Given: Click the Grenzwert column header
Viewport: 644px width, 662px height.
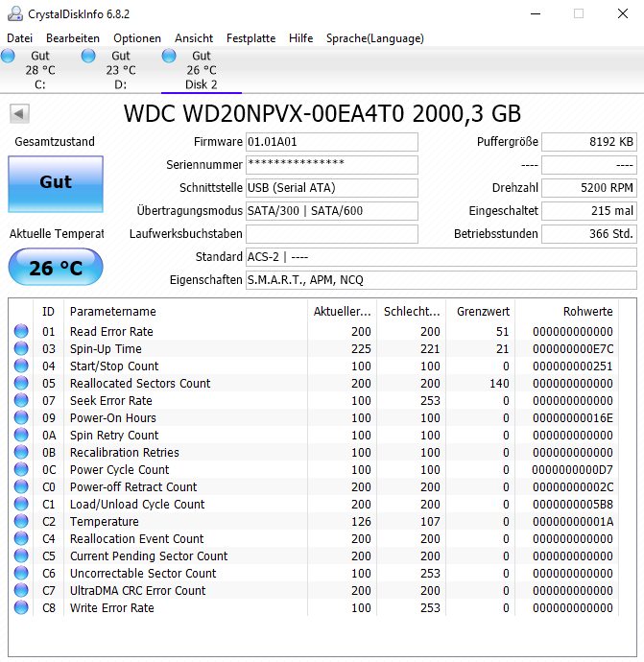Looking at the screenshot, I should point(481,312).
